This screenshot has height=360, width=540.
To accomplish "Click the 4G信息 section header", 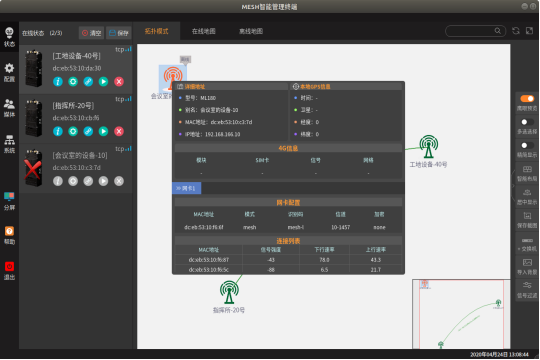I will point(288,148).
